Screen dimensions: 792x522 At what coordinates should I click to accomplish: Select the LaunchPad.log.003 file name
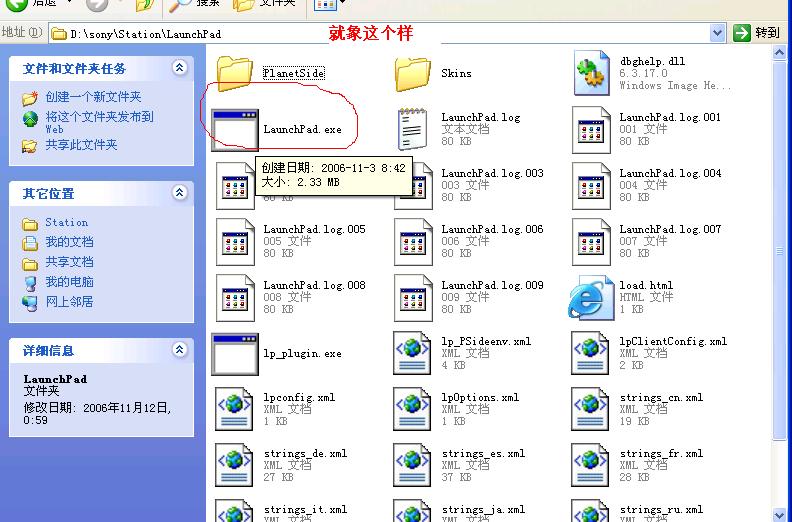(492, 173)
